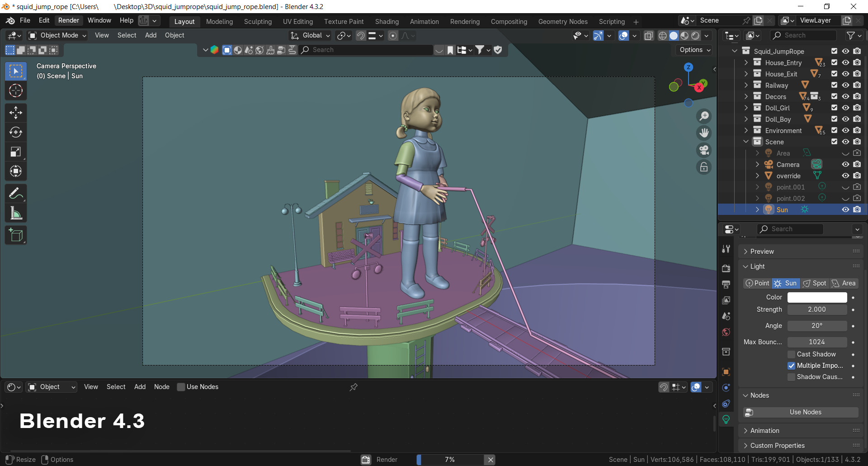Select the Scale tool
The height and width of the screenshot is (466, 868).
click(x=16, y=152)
